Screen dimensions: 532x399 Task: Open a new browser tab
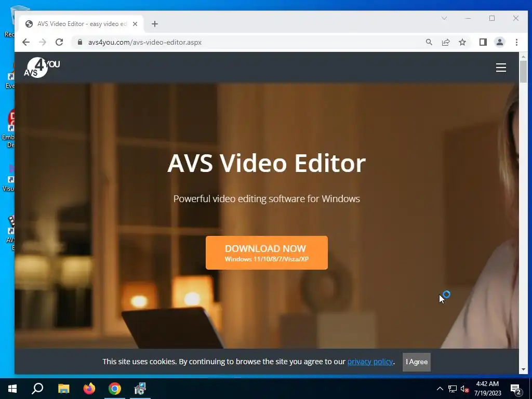[x=155, y=24]
